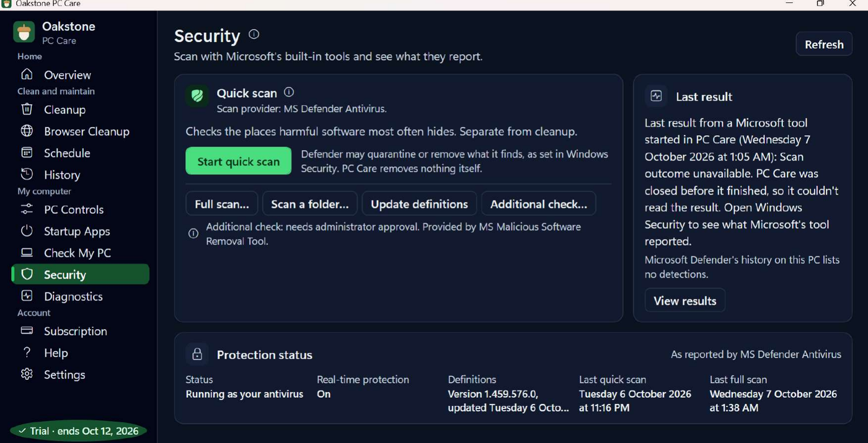Image resolution: width=868 pixels, height=443 pixels.
Task: Click the Diagnostics pulse icon in sidebar
Action: click(27, 296)
